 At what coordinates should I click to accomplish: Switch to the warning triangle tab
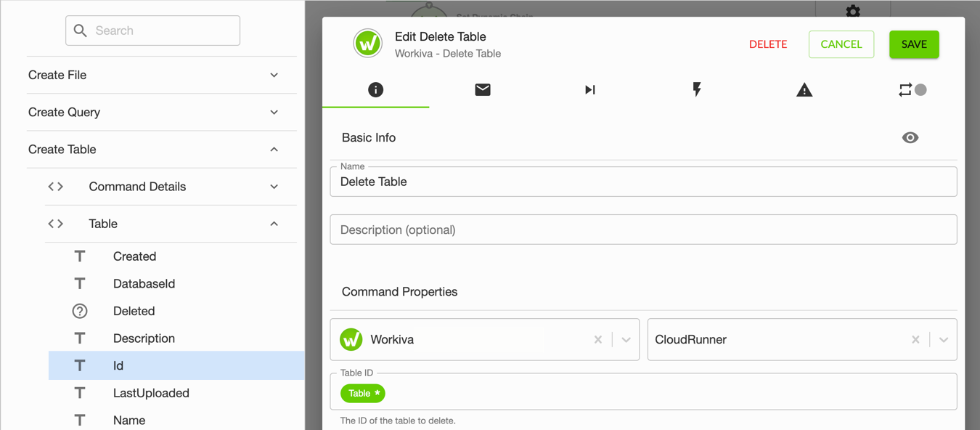[x=804, y=90]
